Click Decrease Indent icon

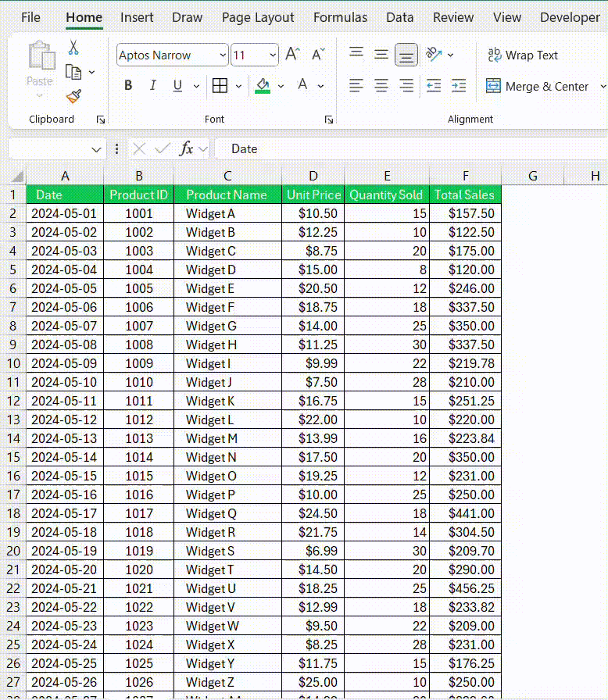(434, 85)
